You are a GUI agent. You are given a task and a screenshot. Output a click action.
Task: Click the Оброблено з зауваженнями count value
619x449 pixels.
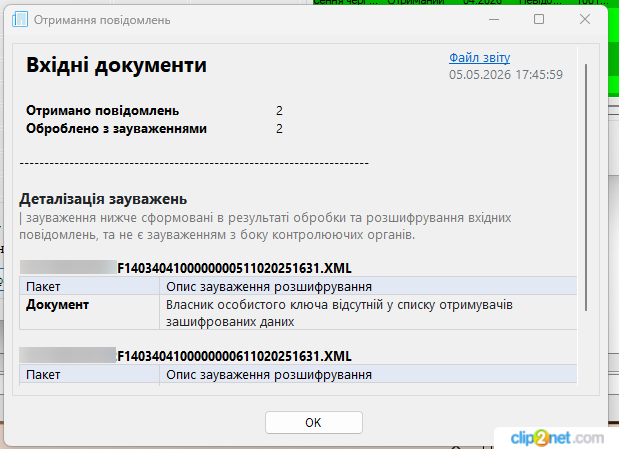[279, 129]
